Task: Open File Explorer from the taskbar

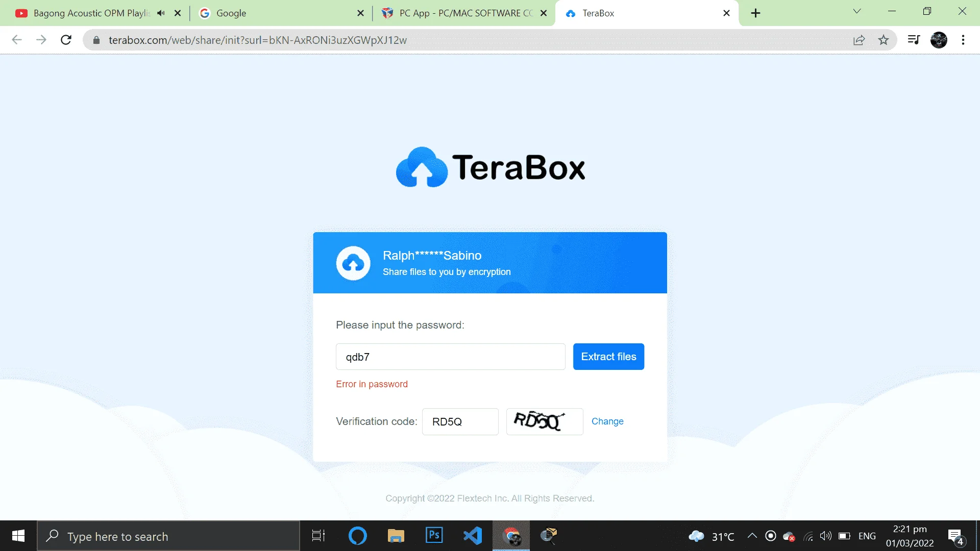Action: click(396, 536)
